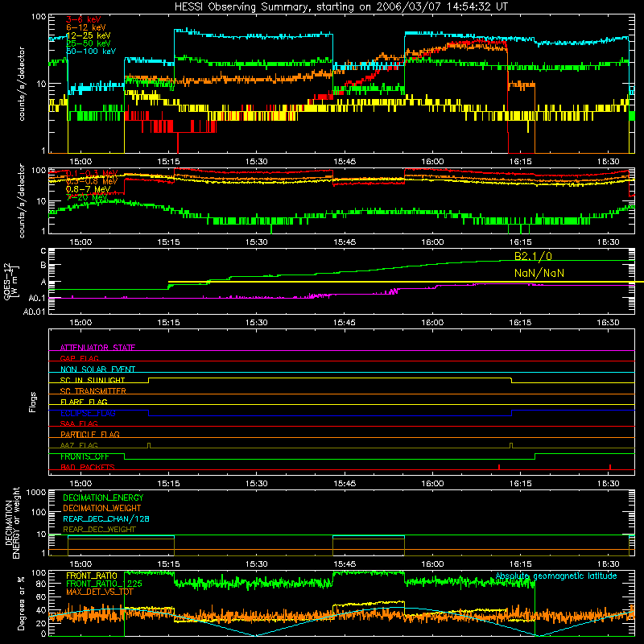Click the 7-20 MeV legend entry

(x=86, y=197)
